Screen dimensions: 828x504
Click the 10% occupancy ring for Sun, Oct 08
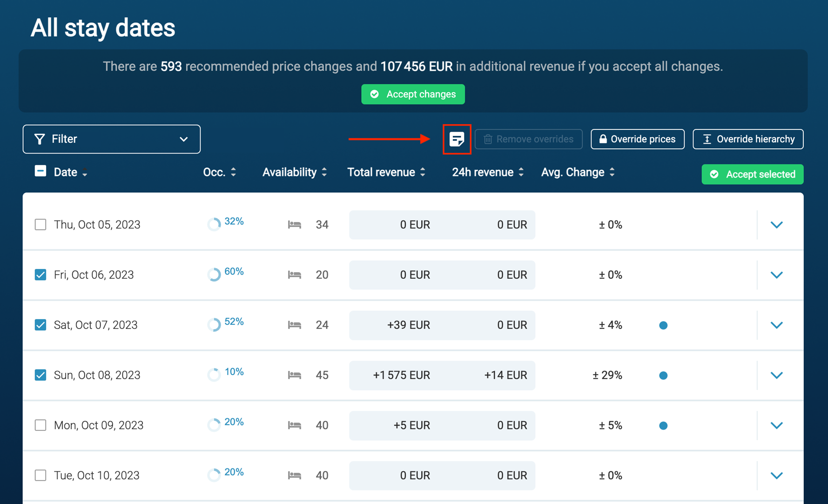coord(214,375)
